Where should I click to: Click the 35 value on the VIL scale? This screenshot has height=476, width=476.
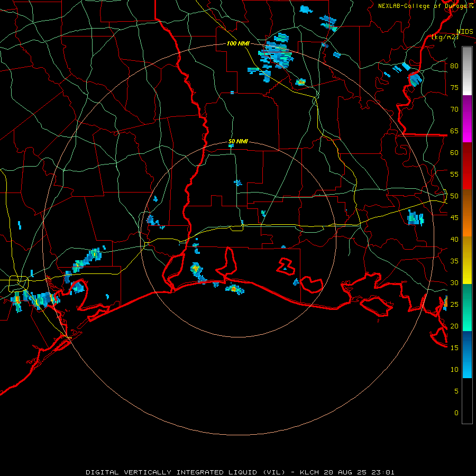click(x=454, y=261)
